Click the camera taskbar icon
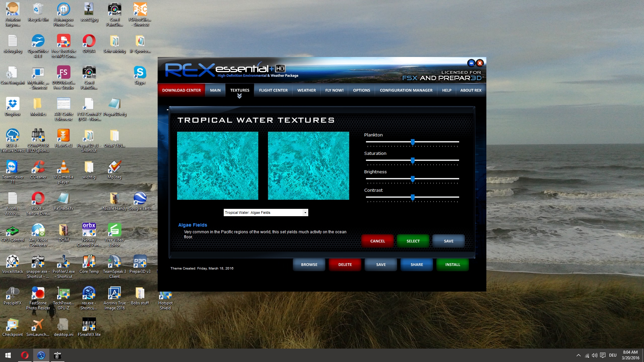644x362 pixels. pos(58,355)
